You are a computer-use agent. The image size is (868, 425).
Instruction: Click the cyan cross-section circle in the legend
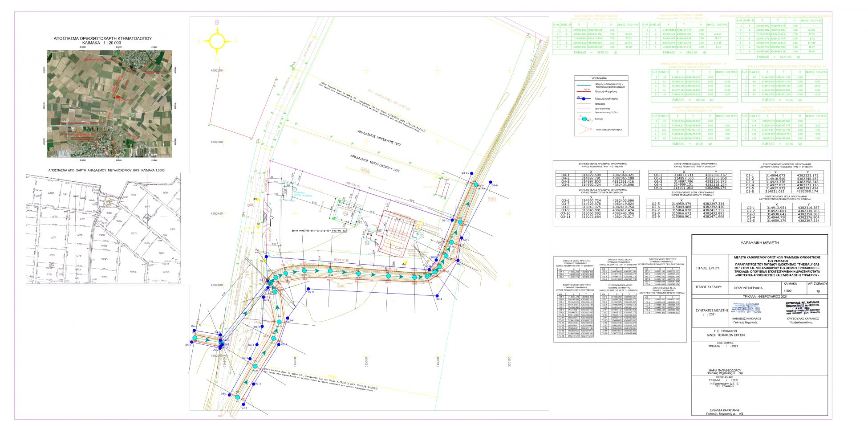coord(584,119)
